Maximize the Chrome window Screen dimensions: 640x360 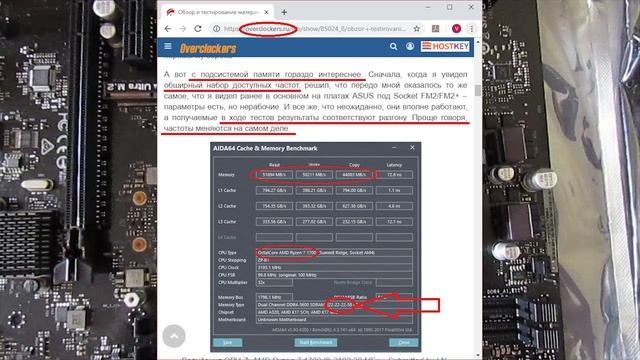click(449, 7)
